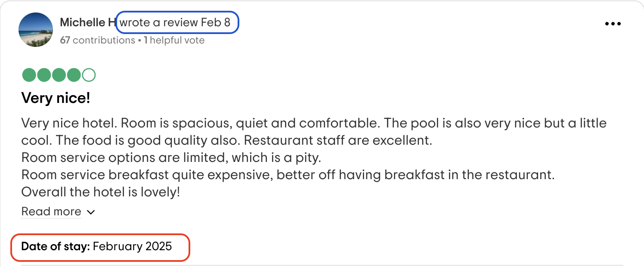This screenshot has width=644, height=267.
Task: Click the empty fifth rating bubble
Action: click(x=88, y=75)
